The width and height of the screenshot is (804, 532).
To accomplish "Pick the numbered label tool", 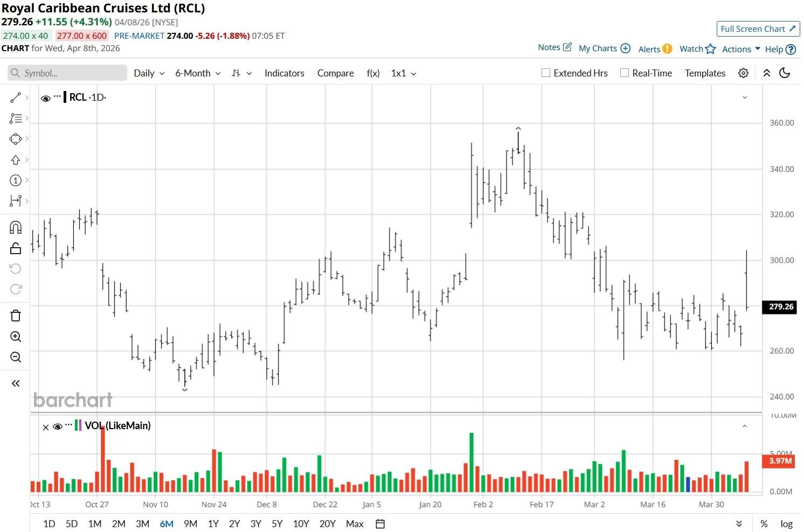I will 16,180.
